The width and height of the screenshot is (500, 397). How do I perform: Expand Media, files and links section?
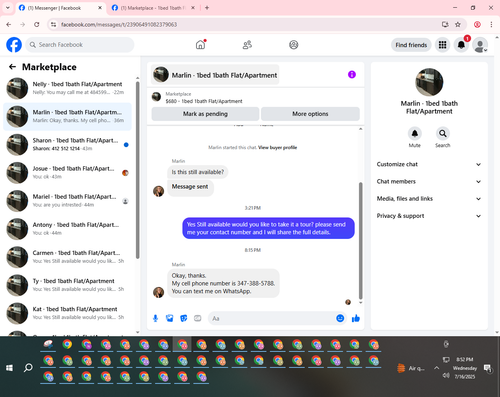[x=429, y=199]
